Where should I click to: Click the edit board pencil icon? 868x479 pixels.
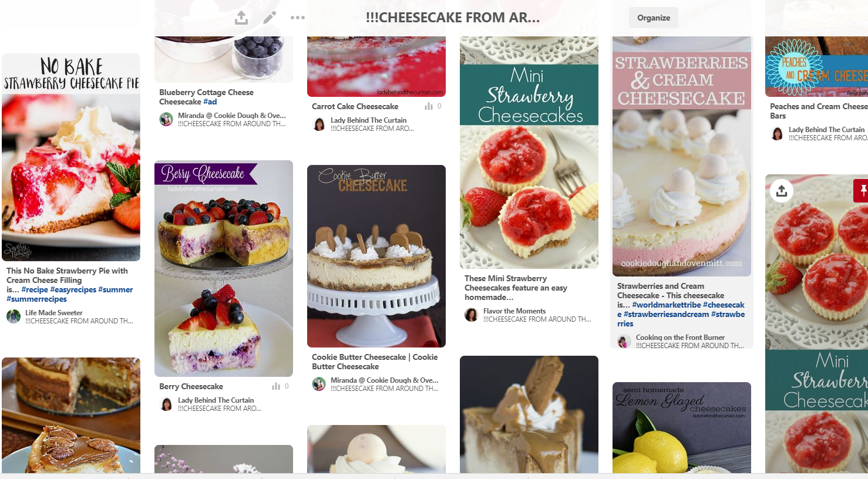tap(270, 18)
